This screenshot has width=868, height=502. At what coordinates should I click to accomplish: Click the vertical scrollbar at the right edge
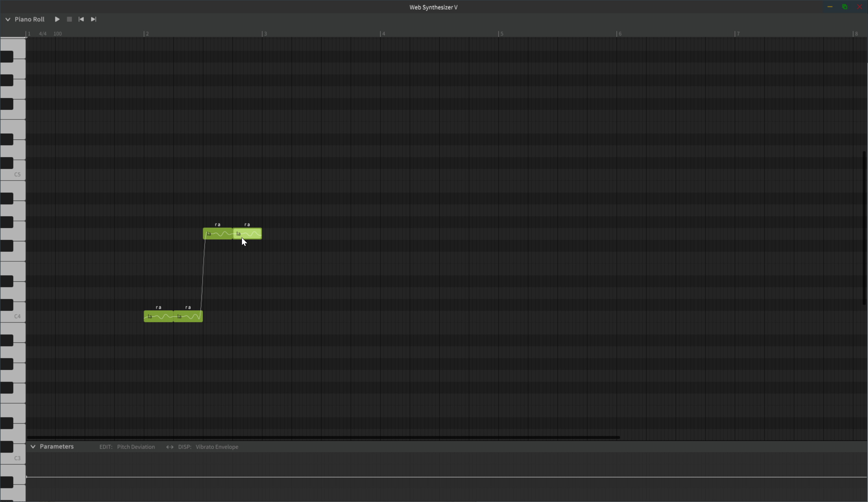pyautogui.click(x=864, y=228)
